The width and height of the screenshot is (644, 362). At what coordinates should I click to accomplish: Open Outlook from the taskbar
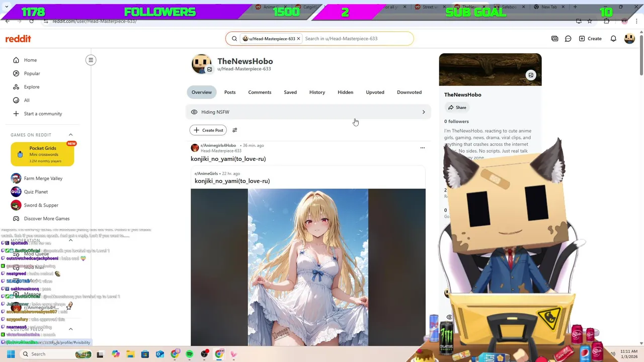point(159,354)
